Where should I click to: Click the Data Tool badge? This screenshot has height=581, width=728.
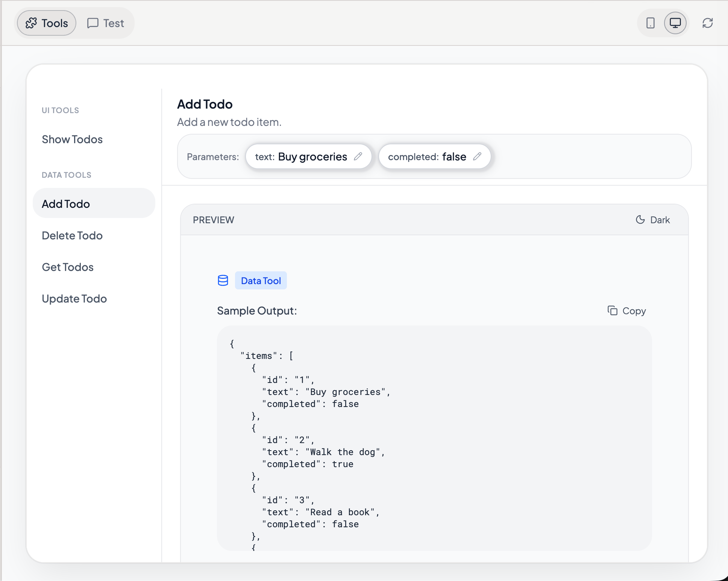tap(261, 280)
